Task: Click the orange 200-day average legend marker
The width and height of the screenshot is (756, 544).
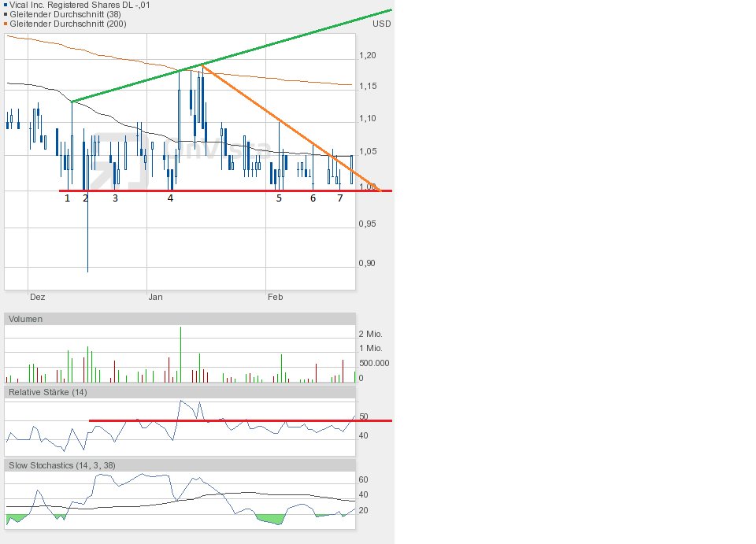Action: (6, 24)
